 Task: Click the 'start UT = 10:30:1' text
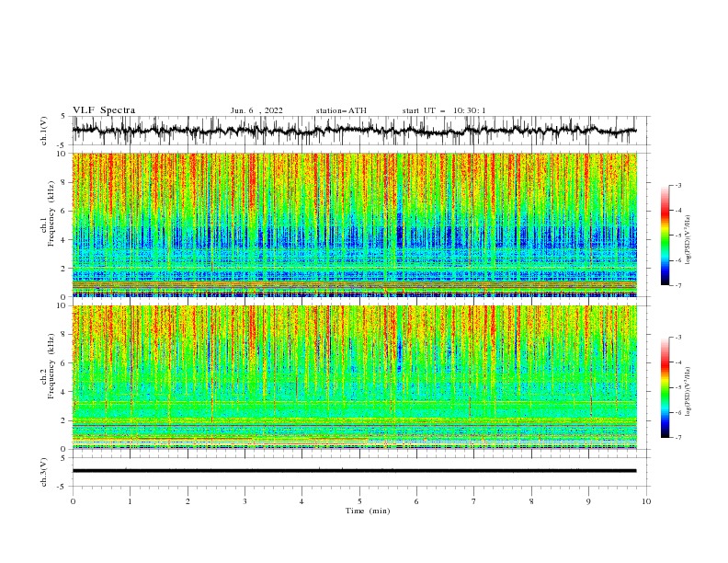tap(444, 110)
